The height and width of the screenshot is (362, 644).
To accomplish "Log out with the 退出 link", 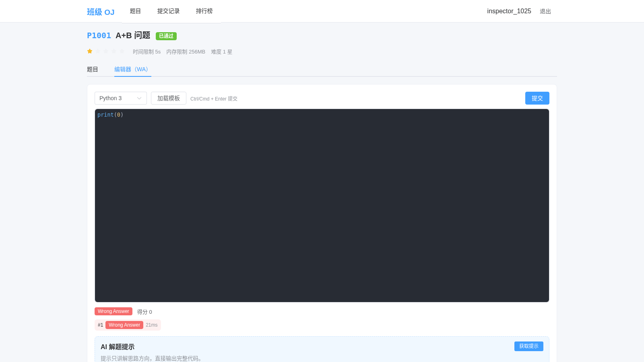I will click(x=545, y=11).
